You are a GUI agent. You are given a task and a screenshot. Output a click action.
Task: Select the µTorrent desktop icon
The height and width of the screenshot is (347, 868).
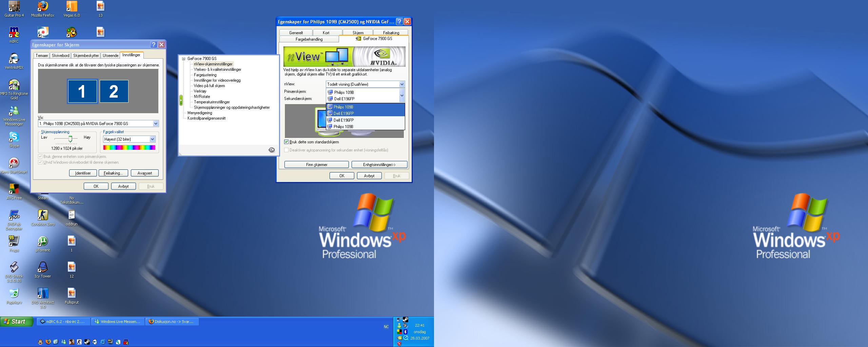pyautogui.click(x=43, y=244)
